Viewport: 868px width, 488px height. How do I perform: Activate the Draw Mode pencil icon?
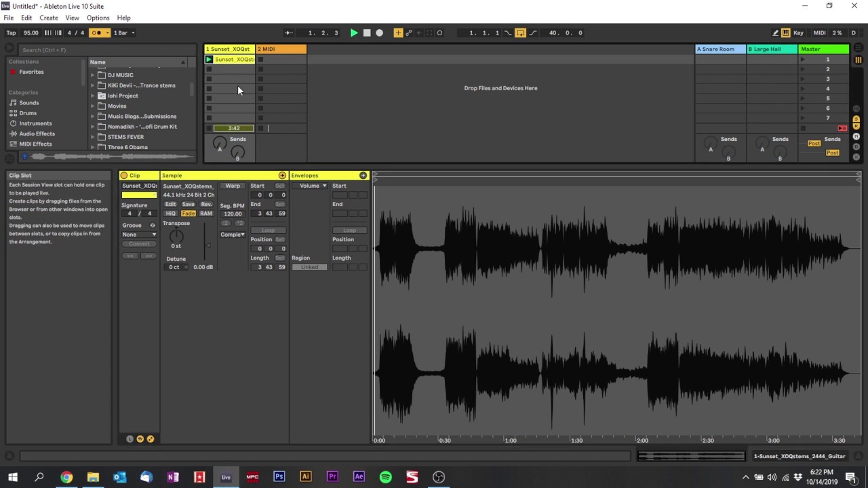point(776,33)
